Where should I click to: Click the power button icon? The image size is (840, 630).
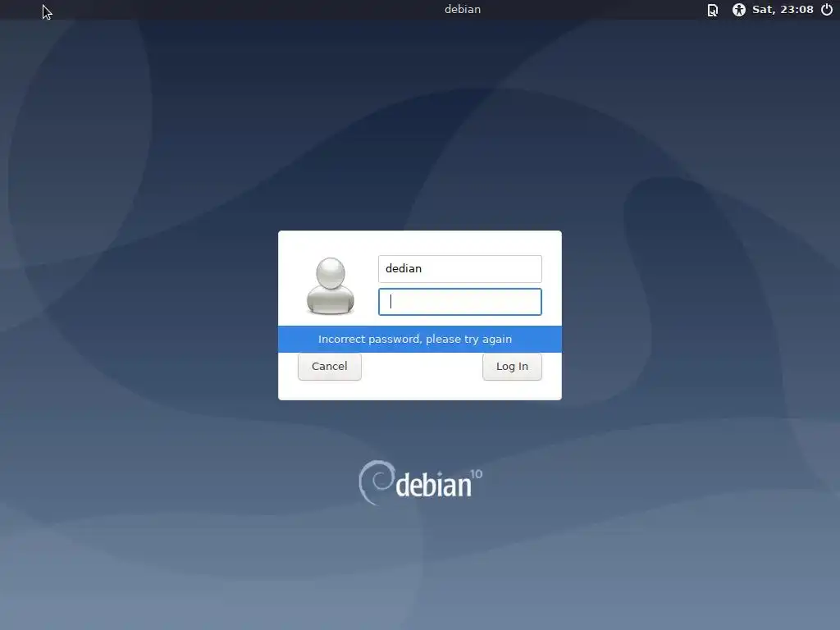point(827,9)
